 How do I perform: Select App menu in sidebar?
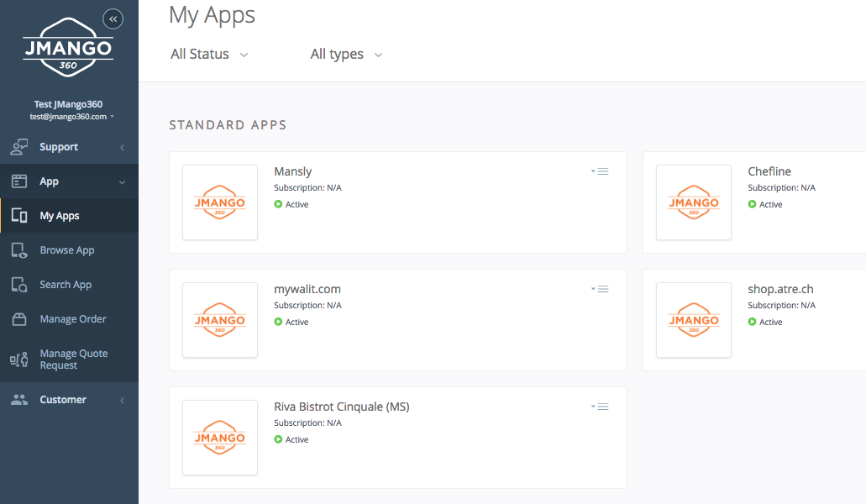coord(69,181)
